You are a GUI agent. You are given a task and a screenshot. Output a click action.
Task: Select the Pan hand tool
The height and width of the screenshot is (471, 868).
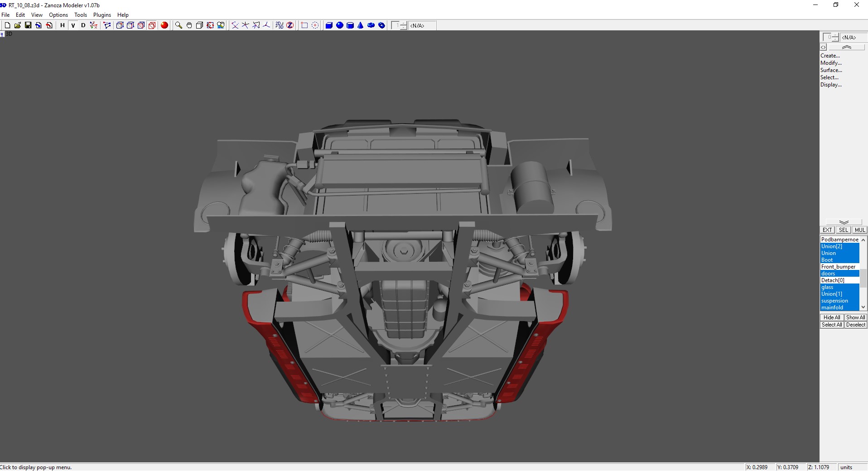pos(189,25)
